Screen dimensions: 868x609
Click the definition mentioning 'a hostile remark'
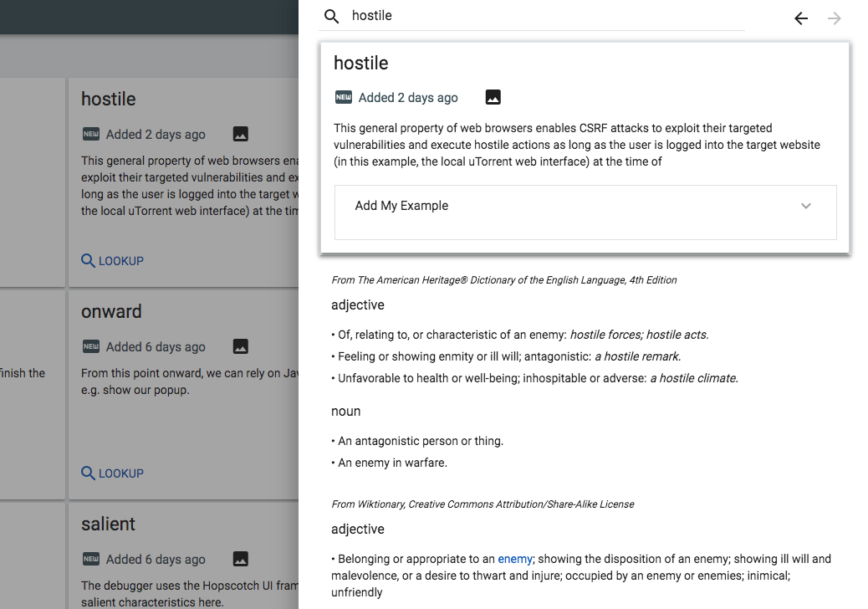(x=506, y=356)
